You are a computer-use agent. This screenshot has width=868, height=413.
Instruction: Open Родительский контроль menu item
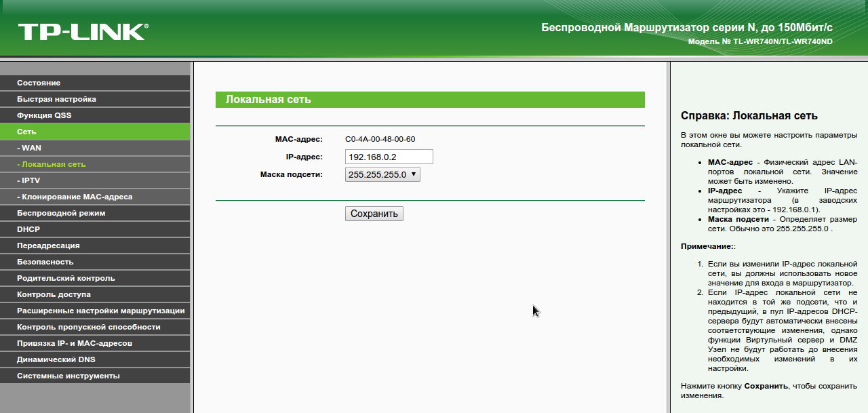(95, 278)
